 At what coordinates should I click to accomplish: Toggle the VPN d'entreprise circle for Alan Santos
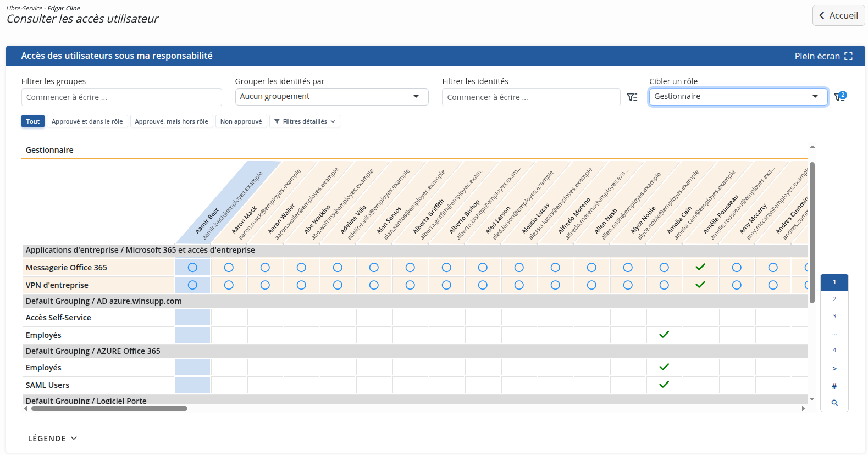pos(374,285)
